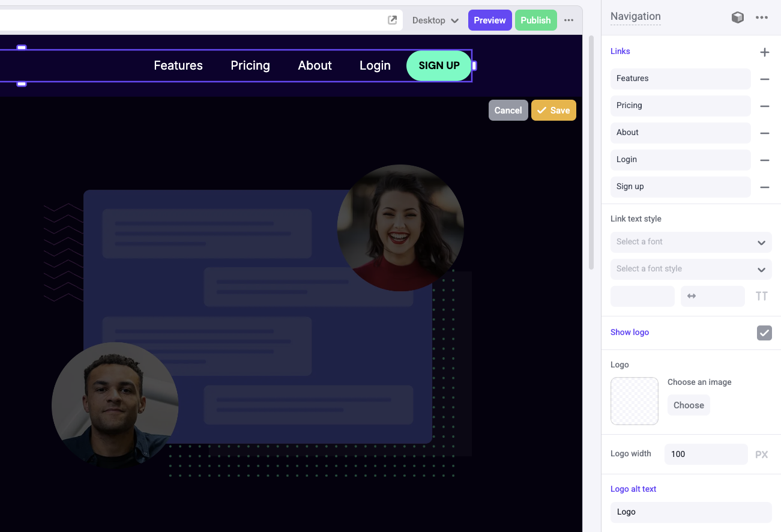Open the Desktop viewport dropdown
Screen dimensions: 781x532
click(x=435, y=20)
